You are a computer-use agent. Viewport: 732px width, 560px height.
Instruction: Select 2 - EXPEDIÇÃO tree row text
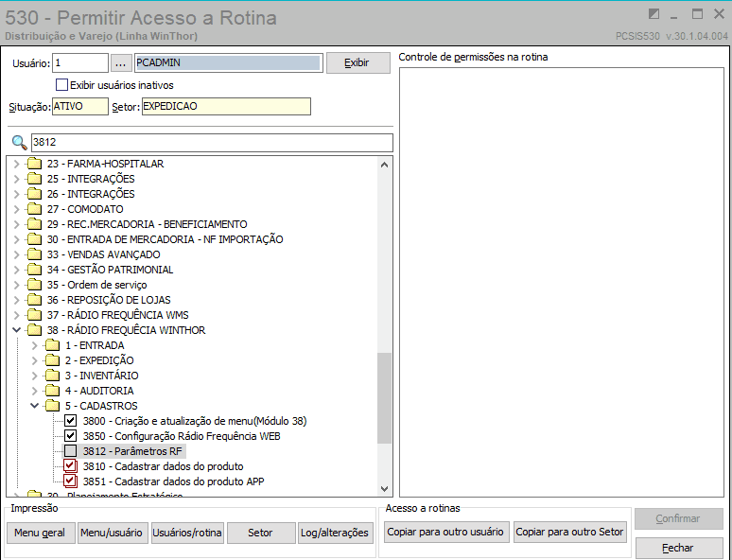tap(99, 360)
